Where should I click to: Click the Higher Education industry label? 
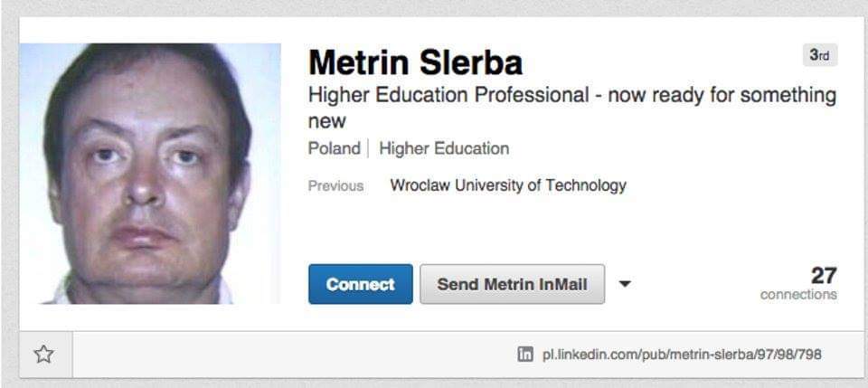click(444, 148)
